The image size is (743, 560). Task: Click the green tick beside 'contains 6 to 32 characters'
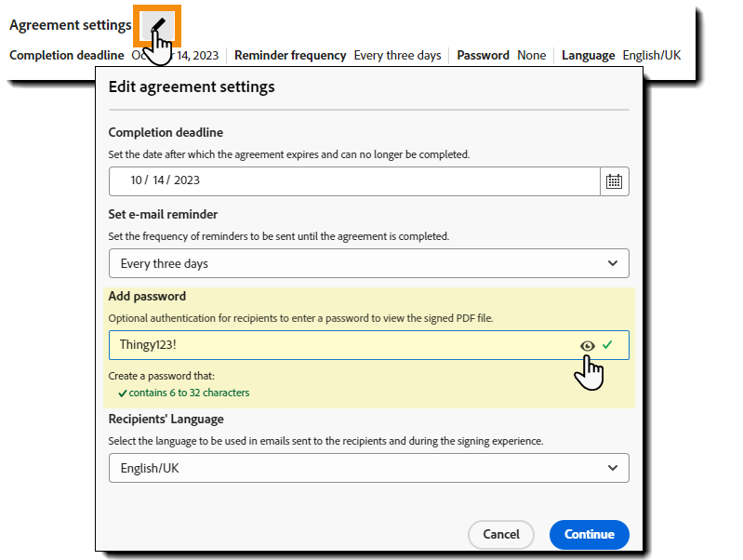pyautogui.click(x=123, y=393)
